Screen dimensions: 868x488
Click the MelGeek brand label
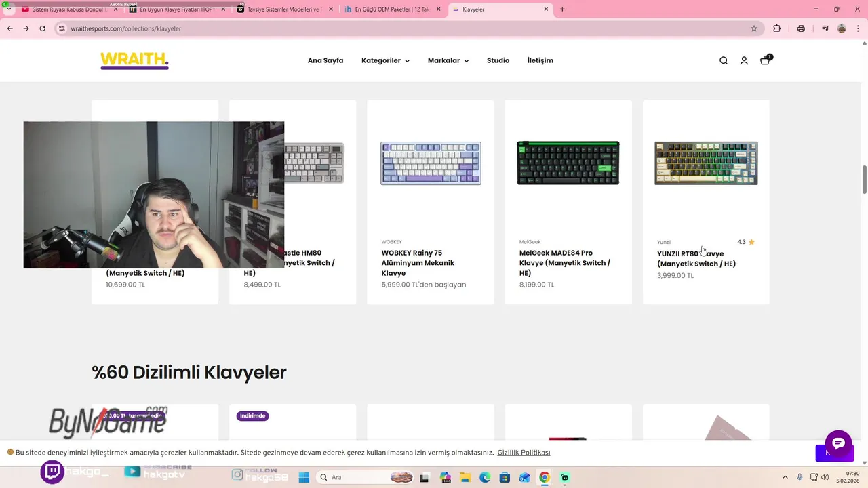530,242
